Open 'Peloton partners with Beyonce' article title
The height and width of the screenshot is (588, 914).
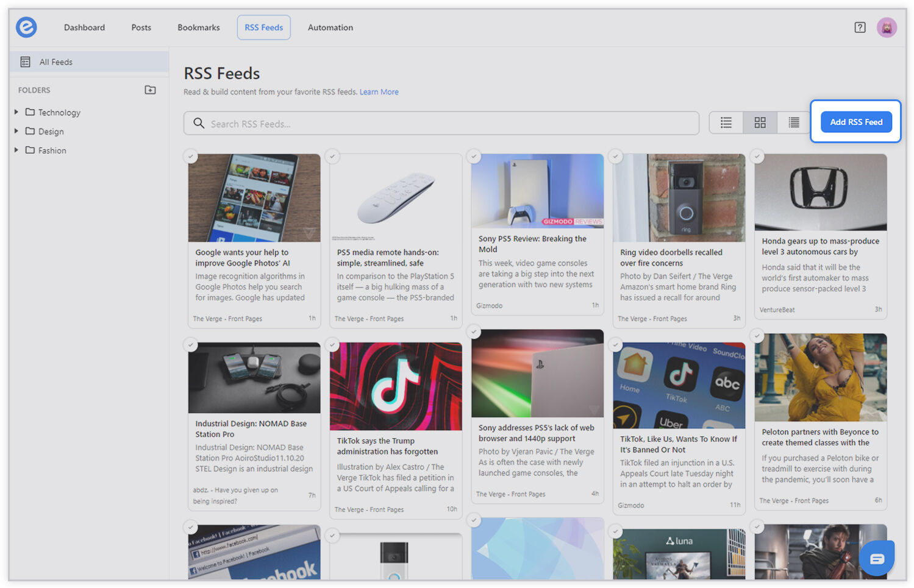pos(819,437)
